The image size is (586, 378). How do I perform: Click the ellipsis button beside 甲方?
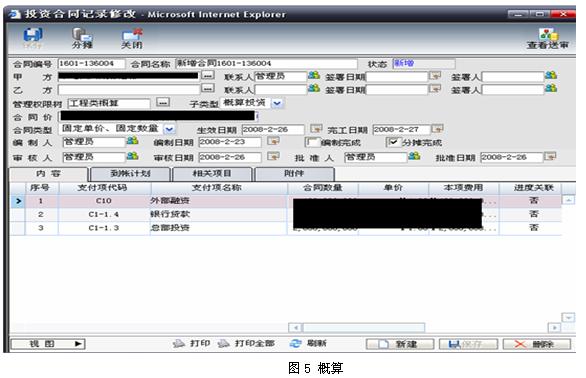[x=208, y=76]
